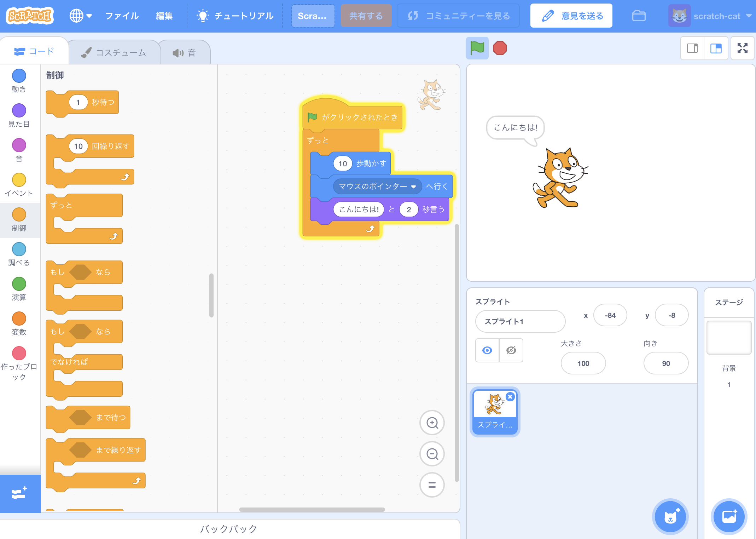Toggle sprite visibility eye icon
Screen dimensions: 756x539
tap(487, 350)
